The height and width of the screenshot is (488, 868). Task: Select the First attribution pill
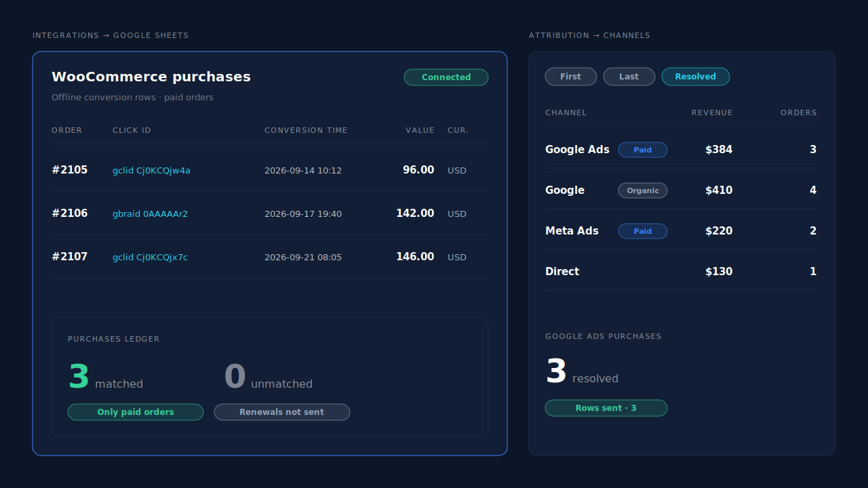tap(570, 77)
